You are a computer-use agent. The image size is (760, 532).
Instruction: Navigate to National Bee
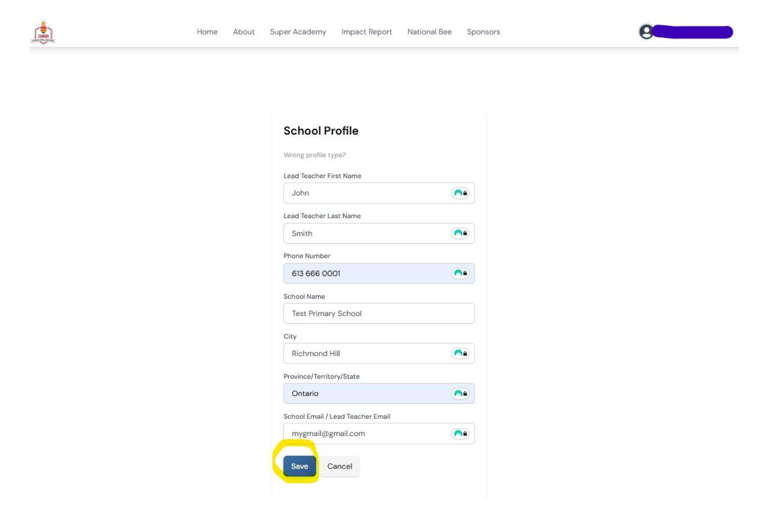[x=429, y=32]
